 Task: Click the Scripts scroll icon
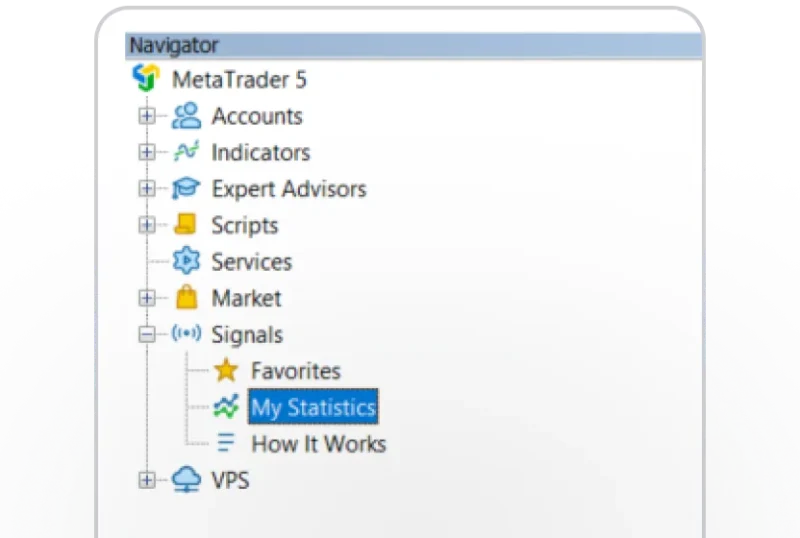(x=185, y=224)
